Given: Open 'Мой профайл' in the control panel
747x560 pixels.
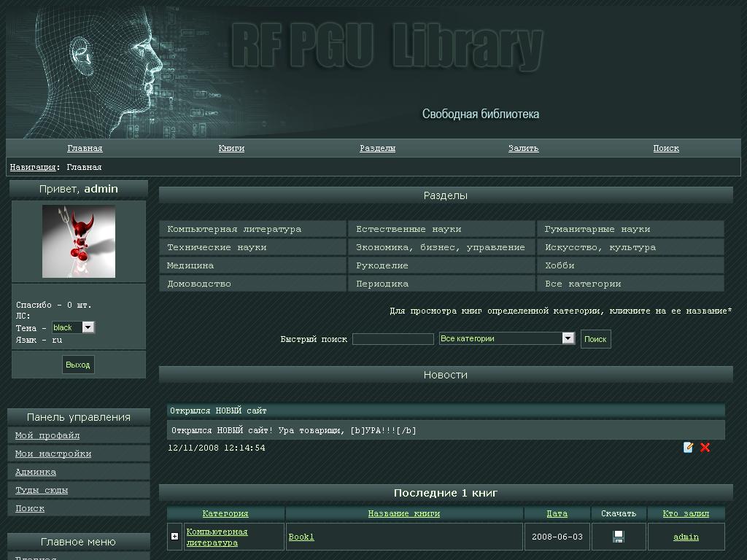Looking at the screenshot, I should 47,435.
